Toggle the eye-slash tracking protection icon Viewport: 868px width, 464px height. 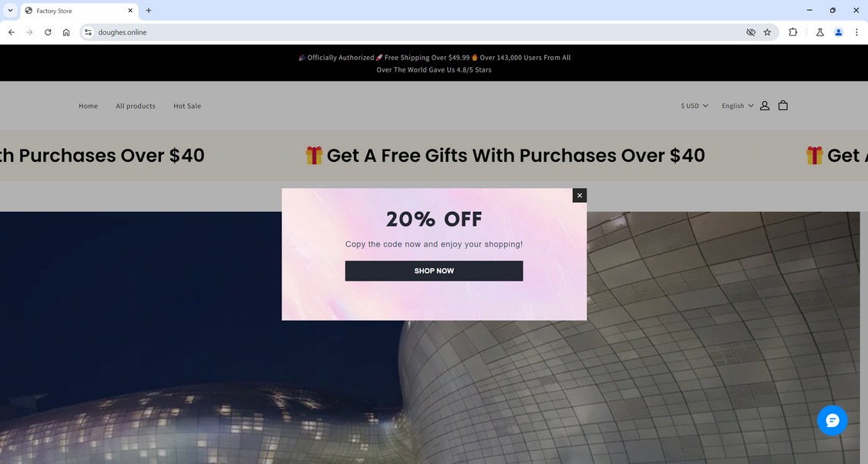click(x=751, y=32)
